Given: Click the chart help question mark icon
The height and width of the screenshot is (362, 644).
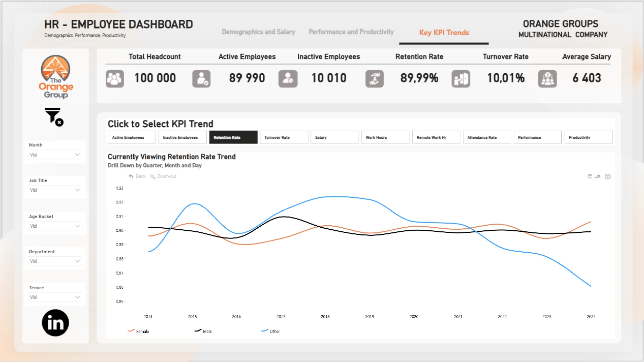Looking at the screenshot, I should 608,176.
